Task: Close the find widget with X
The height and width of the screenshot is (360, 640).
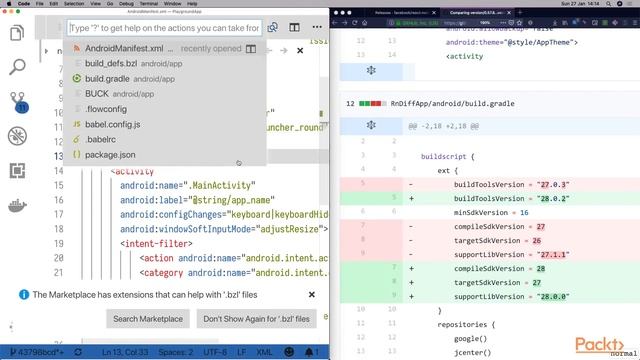Action: [x=300, y=51]
